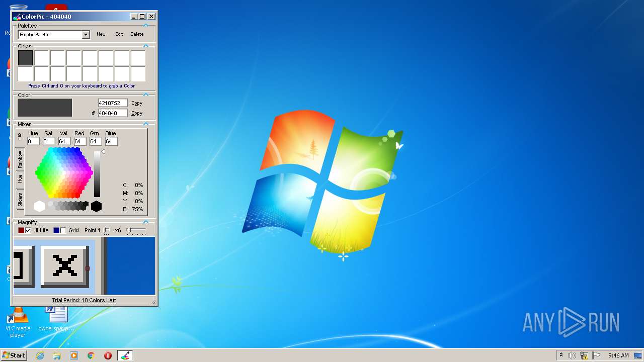This screenshot has width=644, height=362.
Task: Click the volume speaker tray icon
Action: coord(572,355)
